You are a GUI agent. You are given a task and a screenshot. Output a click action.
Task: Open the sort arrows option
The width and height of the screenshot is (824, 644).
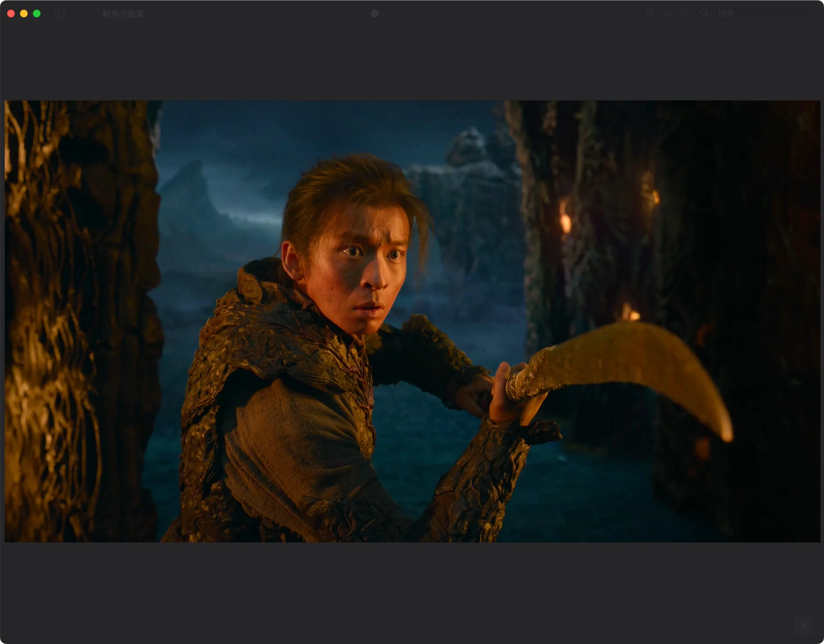(667, 13)
